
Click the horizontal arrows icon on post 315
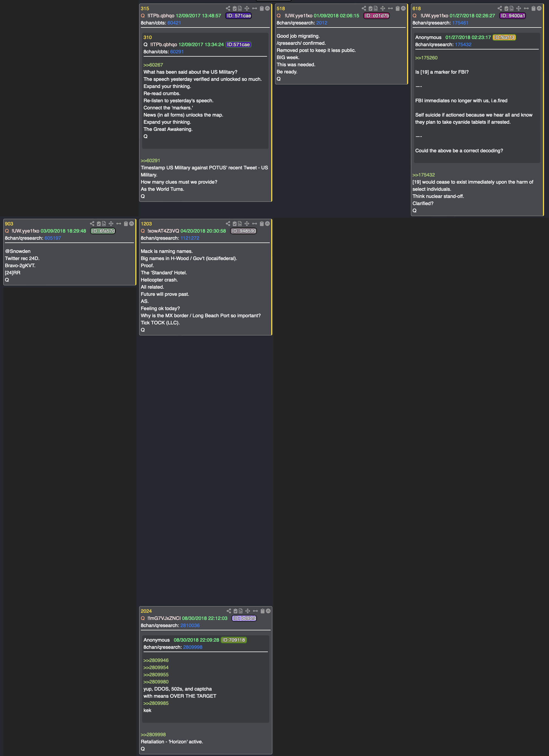254,8
